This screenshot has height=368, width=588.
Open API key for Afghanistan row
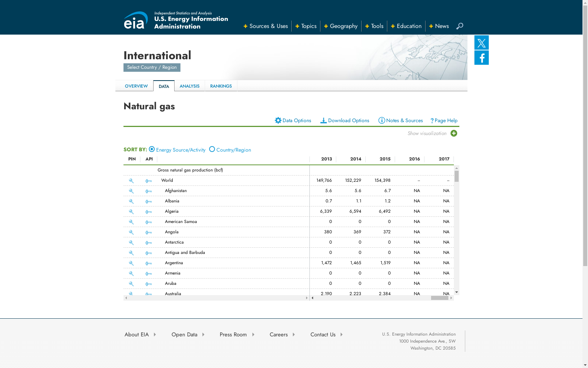coord(148,191)
